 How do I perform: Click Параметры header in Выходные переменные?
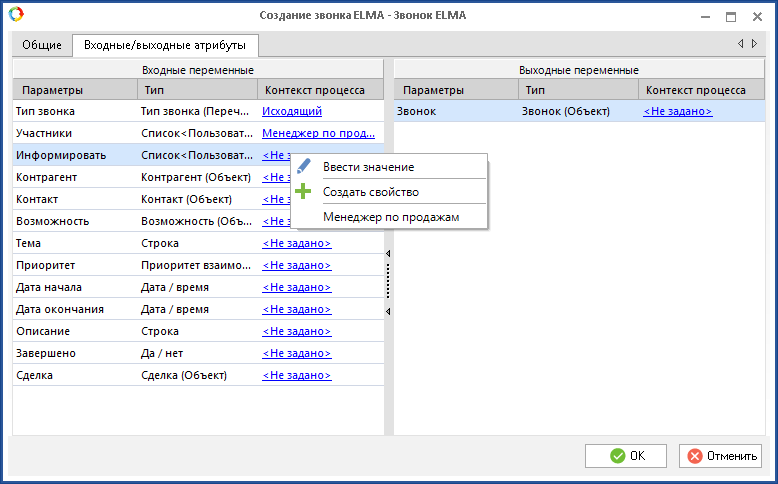pyautogui.click(x=456, y=90)
